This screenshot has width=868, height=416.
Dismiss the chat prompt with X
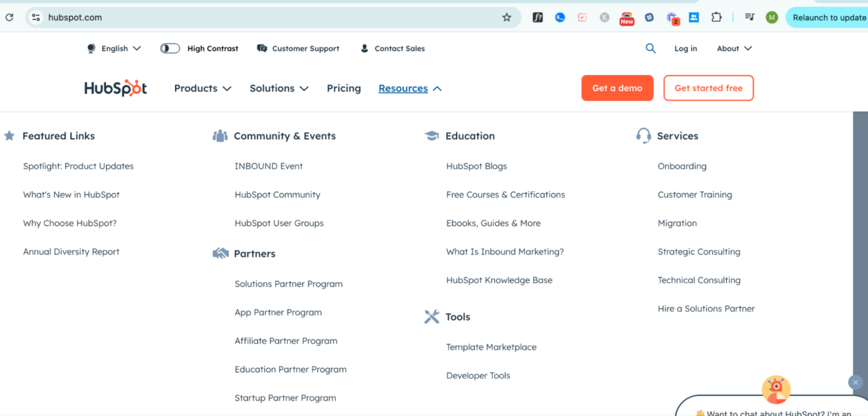(855, 382)
